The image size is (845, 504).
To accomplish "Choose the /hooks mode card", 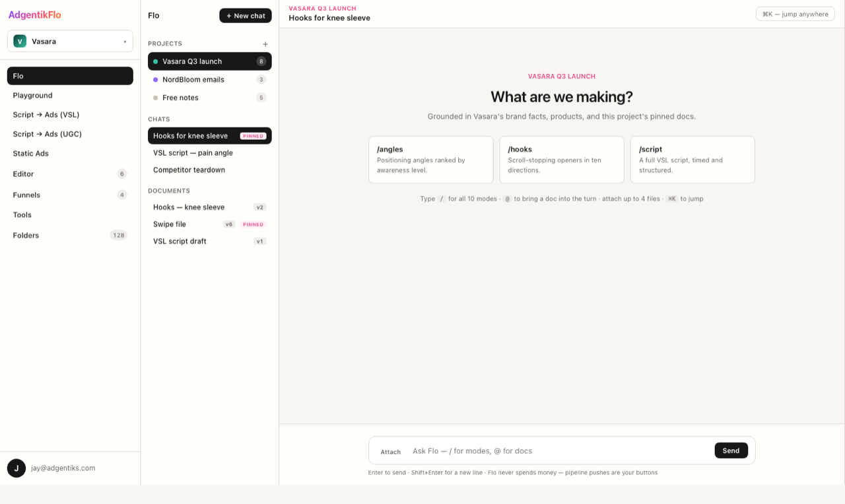I will pyautogui.click(x=562, y=160).
